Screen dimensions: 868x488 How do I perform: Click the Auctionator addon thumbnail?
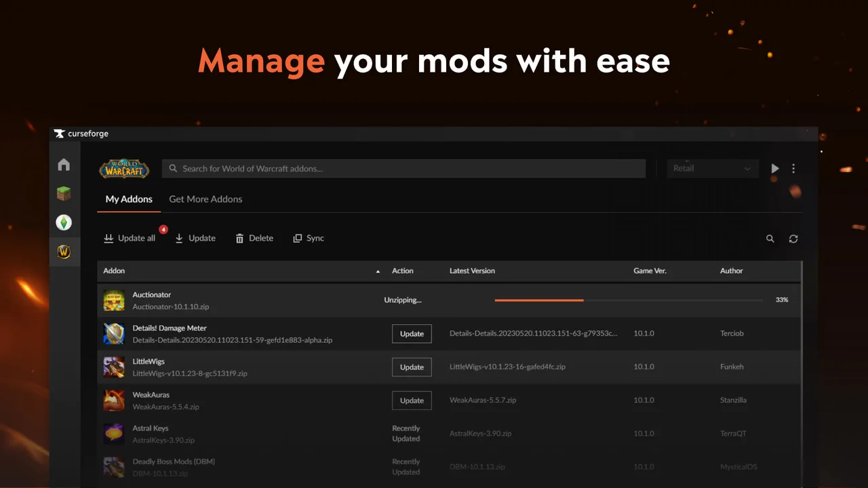[114, 300]
